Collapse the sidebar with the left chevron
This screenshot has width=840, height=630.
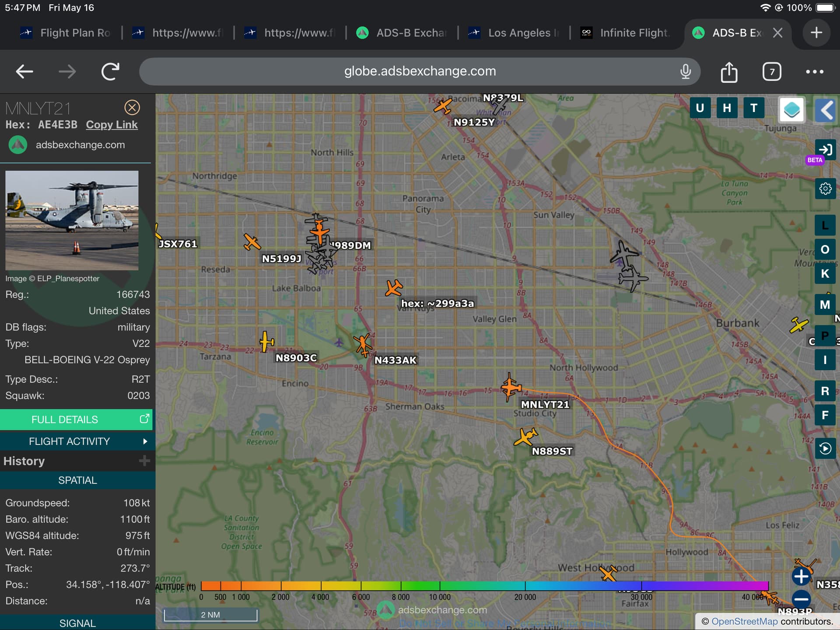pos(826,109)
